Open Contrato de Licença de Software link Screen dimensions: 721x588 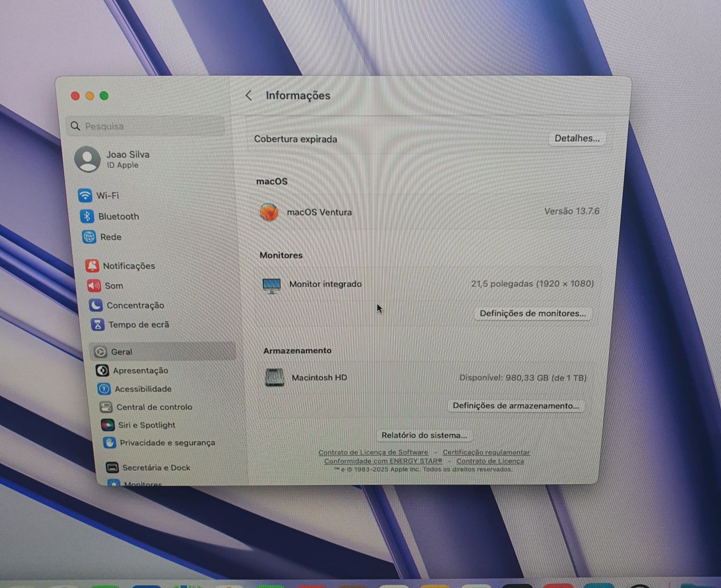click(x=373, y=452)
